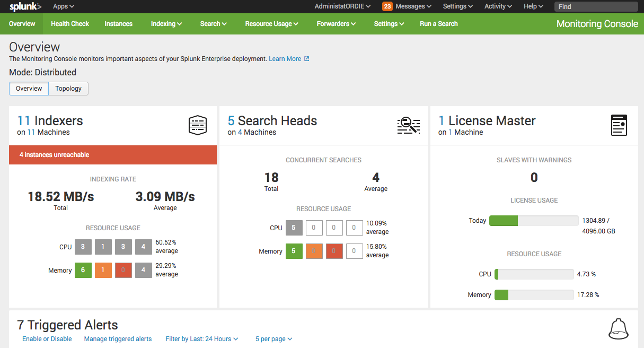Click the License Master document icon

pyautogui.click(x=619, y=125)
